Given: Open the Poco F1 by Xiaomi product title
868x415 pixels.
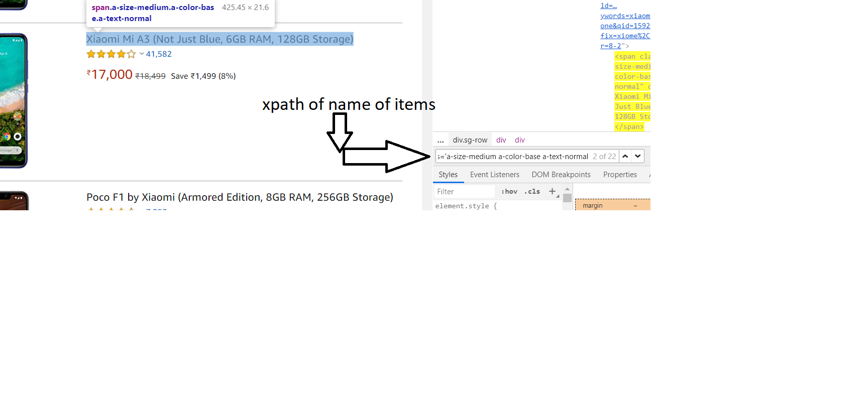Looking at the screenshot, I should [x=240, y=197].
